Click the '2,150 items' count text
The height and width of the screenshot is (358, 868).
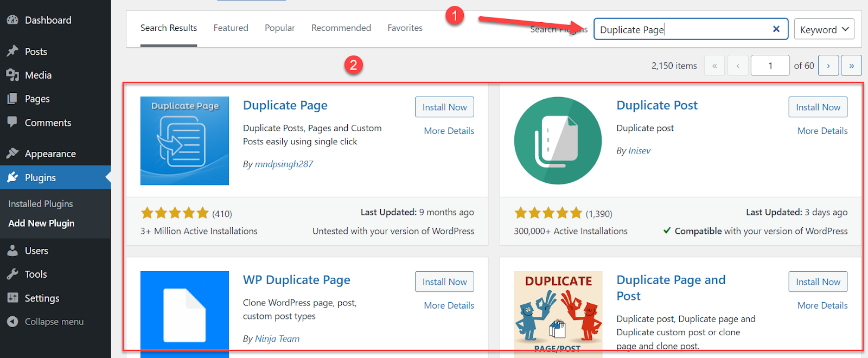click(x=674, y=66)
